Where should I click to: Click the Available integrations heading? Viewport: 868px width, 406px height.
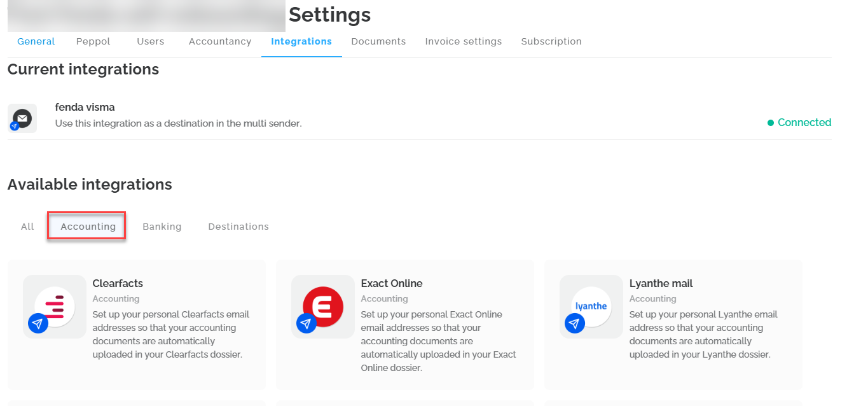90,185
